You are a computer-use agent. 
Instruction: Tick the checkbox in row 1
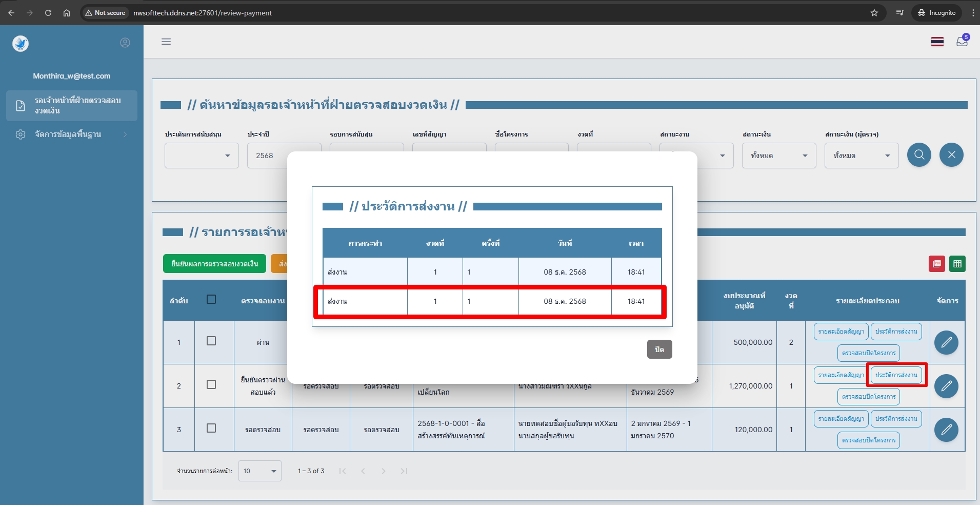point(211,341)
